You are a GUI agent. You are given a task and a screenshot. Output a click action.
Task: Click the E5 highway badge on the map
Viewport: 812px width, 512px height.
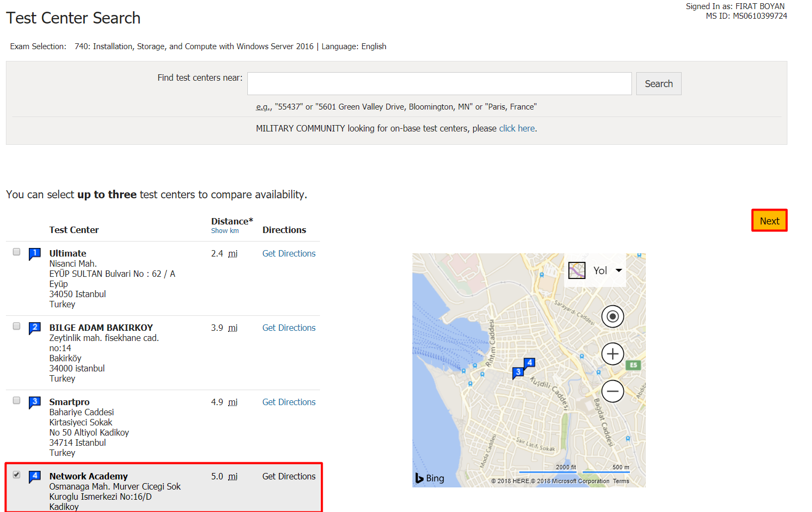[633, 365]
